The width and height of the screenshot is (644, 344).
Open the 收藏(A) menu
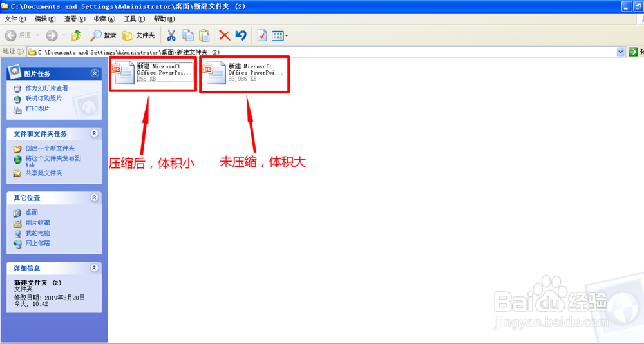pyautogui.click(x=104, y=19)
